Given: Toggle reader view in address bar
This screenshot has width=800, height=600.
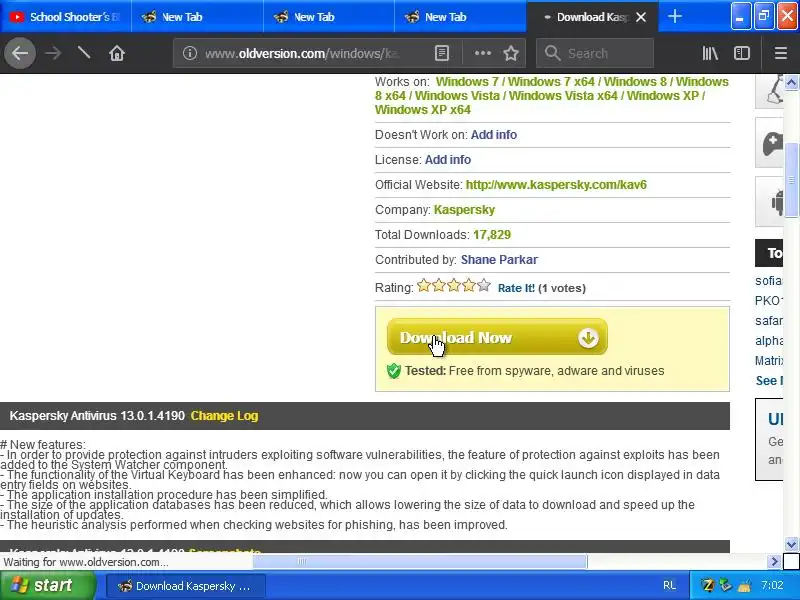Looking at the screenshot, I should click(x=442, y=53).
